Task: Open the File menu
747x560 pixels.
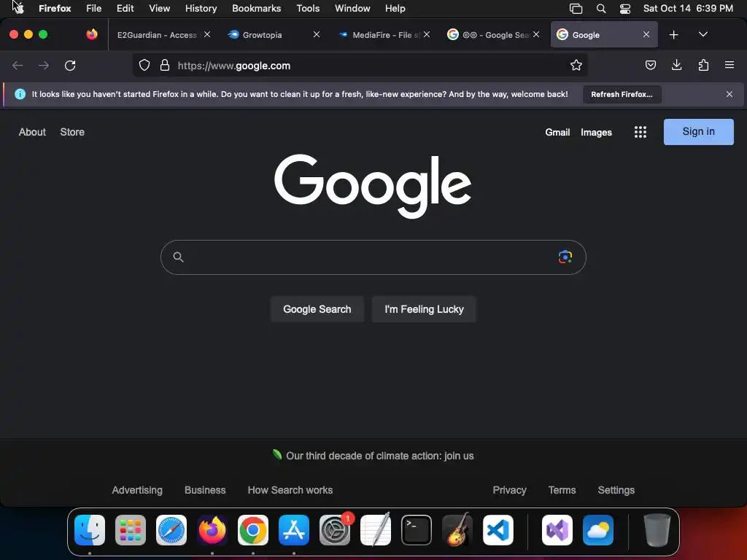Action: pos(94,8)
